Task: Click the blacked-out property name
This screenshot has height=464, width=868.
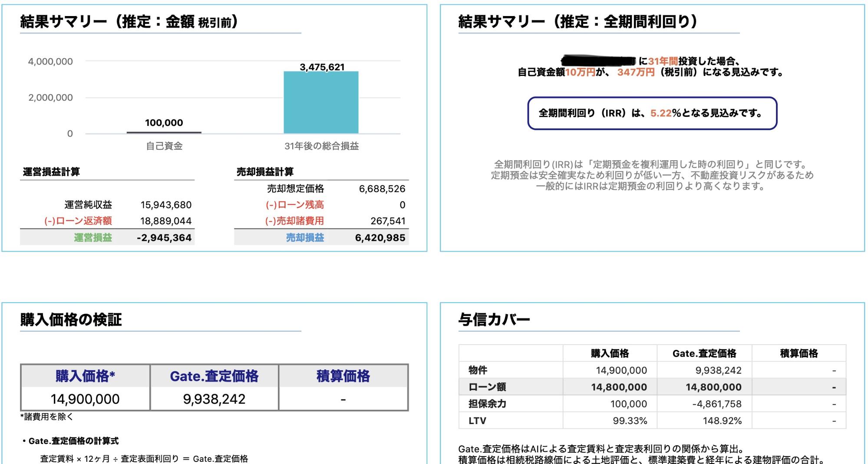Action: tap(598, 60)
